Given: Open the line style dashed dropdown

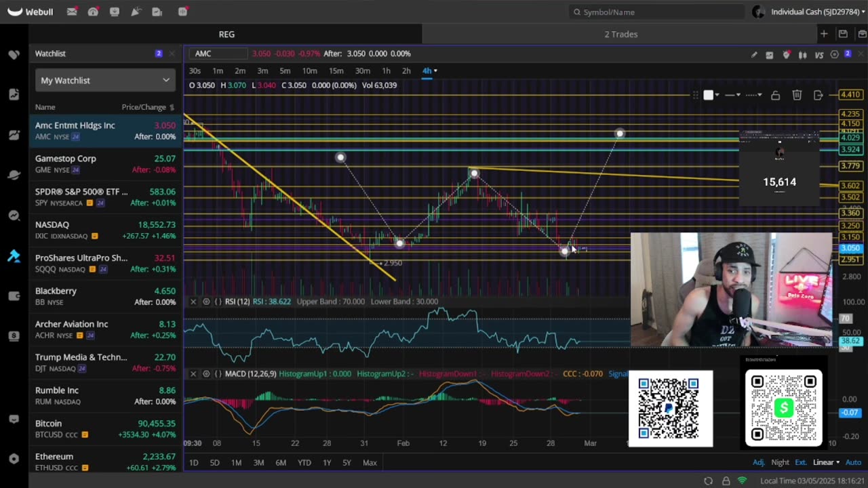Looking at the screenshot, I should [753, 96].
